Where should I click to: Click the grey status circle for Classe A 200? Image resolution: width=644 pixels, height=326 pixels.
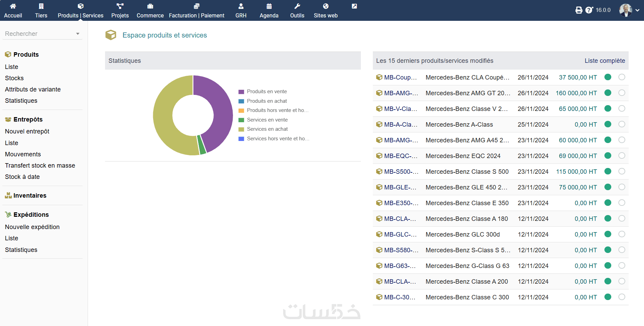point(622,281)
